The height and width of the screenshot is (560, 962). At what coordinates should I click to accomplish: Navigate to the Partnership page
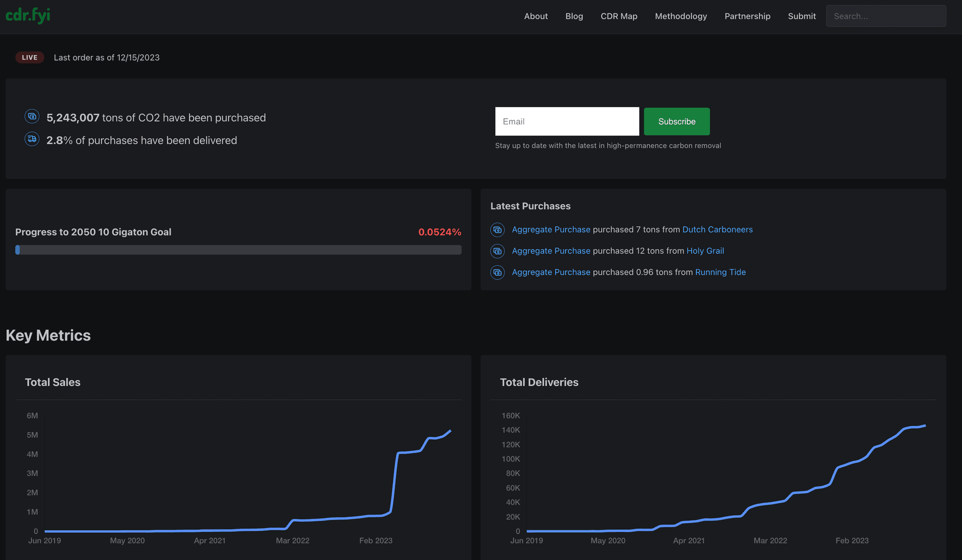748,16
